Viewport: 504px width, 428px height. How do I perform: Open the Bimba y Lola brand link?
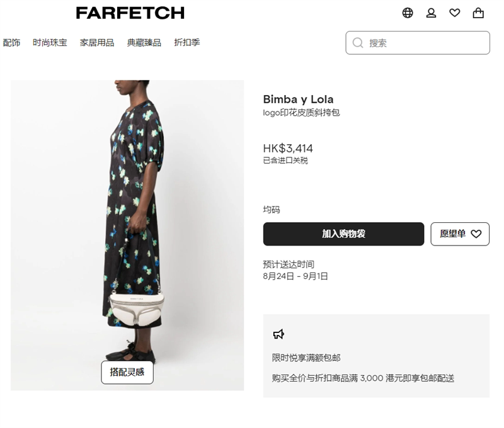pos(298,99)
